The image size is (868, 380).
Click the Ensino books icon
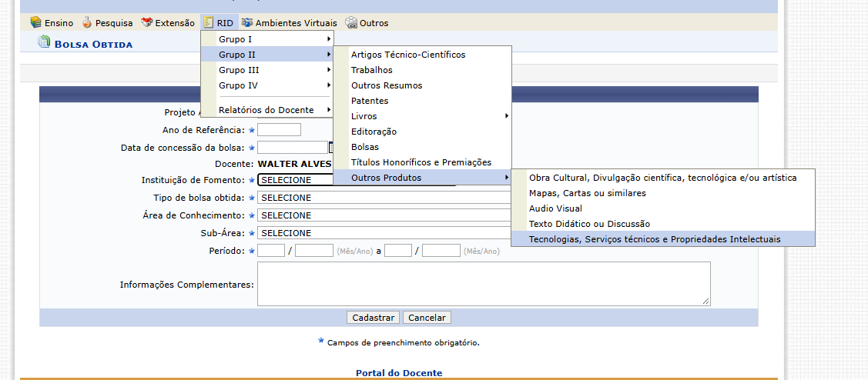point(36,22)
